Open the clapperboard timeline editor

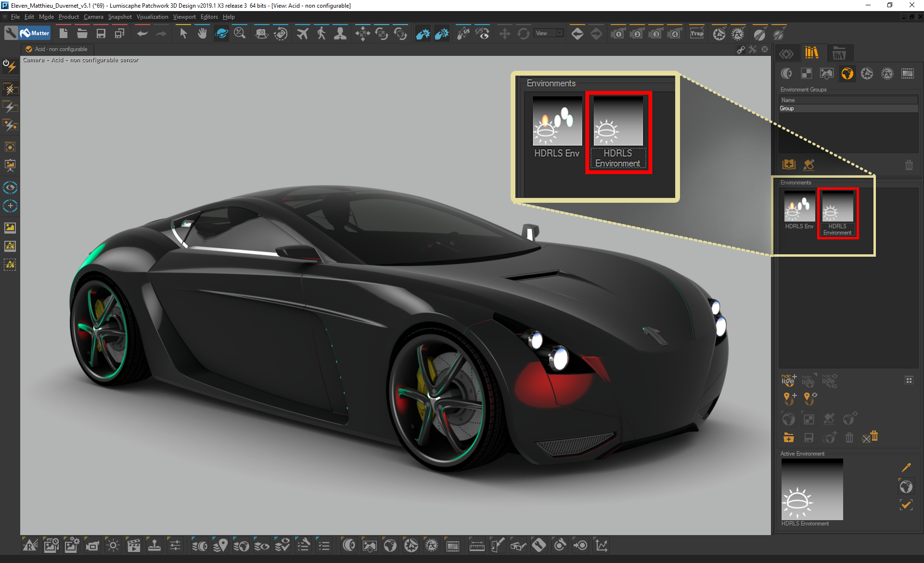click(x=133, y=545)
